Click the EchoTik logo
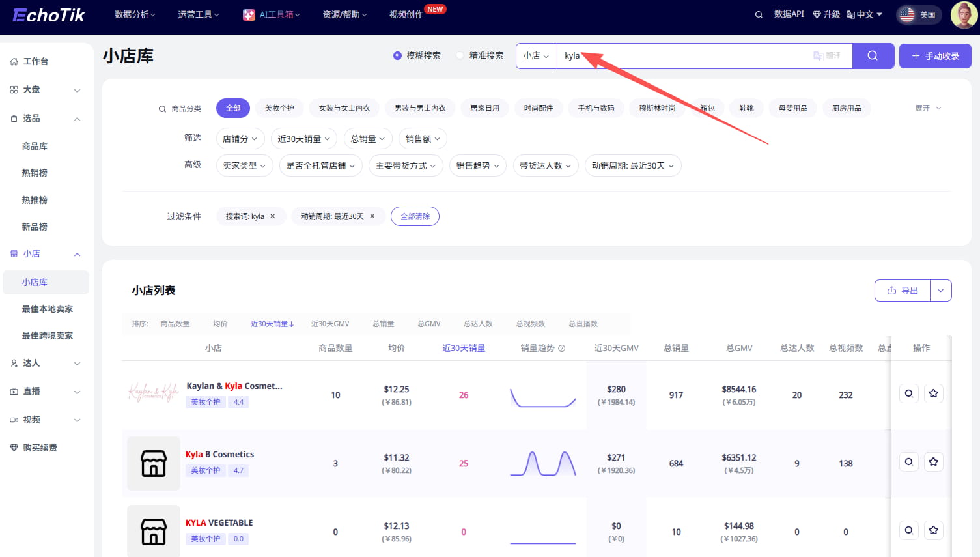Viewport: 980px width, 557px height. tap(49, 15)
